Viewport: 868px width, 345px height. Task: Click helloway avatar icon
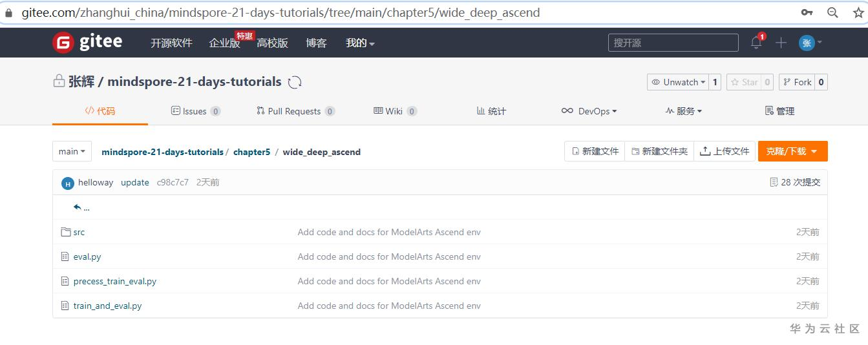68,183
